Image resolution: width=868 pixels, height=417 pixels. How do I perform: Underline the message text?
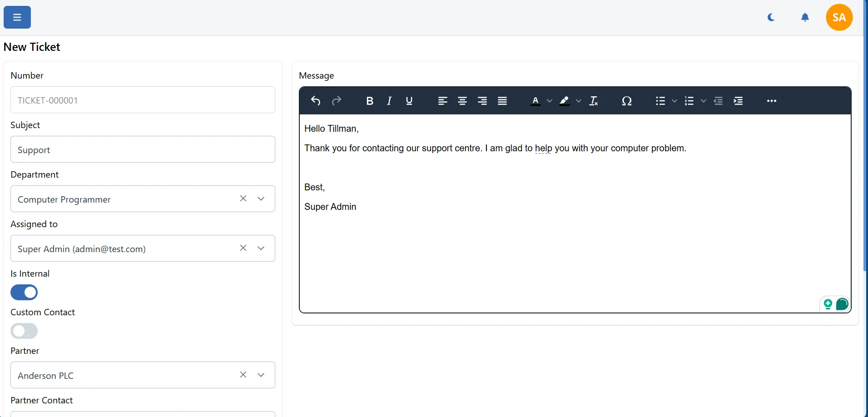click(409, 101)
